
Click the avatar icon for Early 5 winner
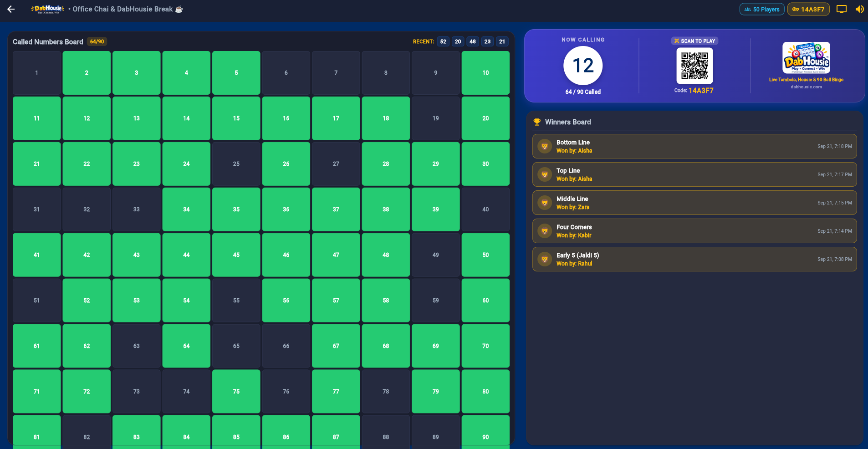545,259
